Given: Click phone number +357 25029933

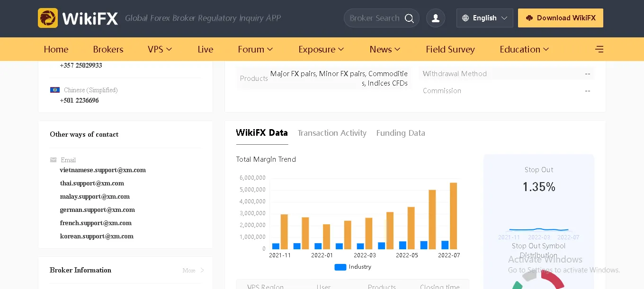Looking at the screenshot, I should point(81,65).
